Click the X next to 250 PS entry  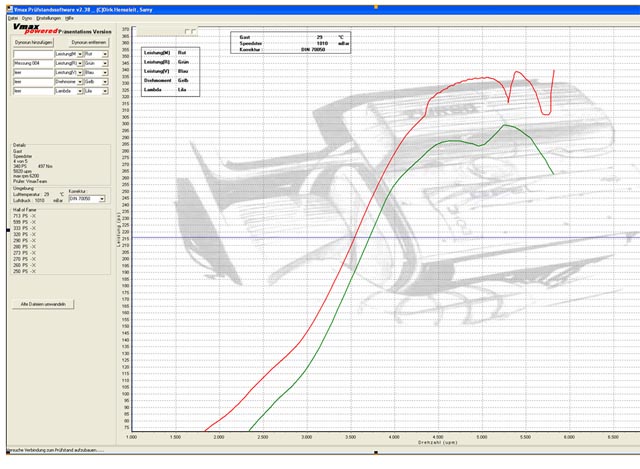tap(33, 270)
